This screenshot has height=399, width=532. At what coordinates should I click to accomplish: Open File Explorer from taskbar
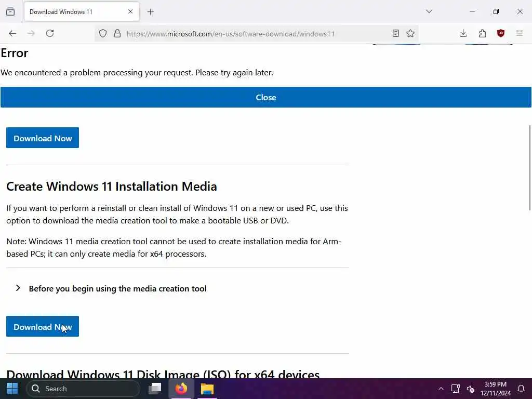click(x=207, y=389)
